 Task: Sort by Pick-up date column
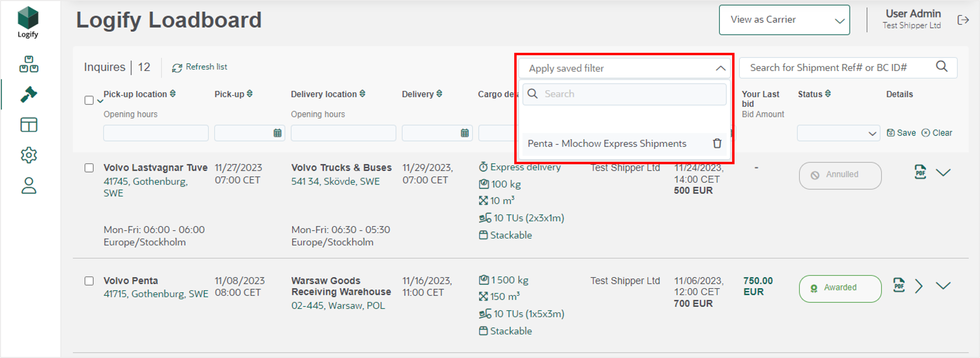(x=250, y=94)
